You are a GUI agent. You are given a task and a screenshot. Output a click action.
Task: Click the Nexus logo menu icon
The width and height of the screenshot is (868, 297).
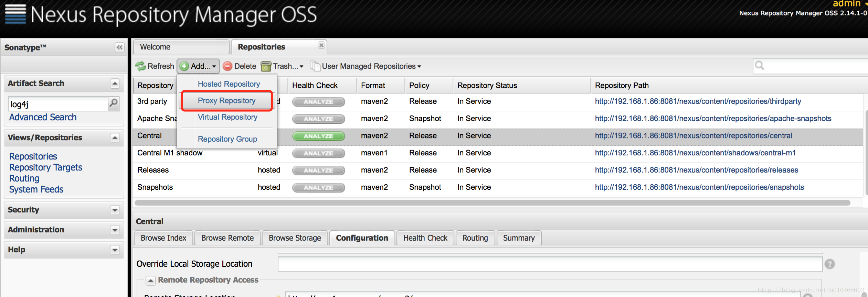[x=15, y=14]
